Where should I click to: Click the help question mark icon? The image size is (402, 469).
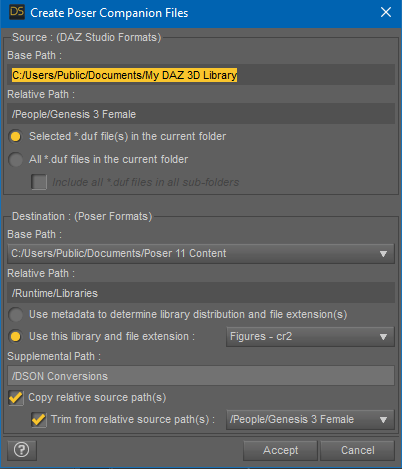click(x=22, y=450)
